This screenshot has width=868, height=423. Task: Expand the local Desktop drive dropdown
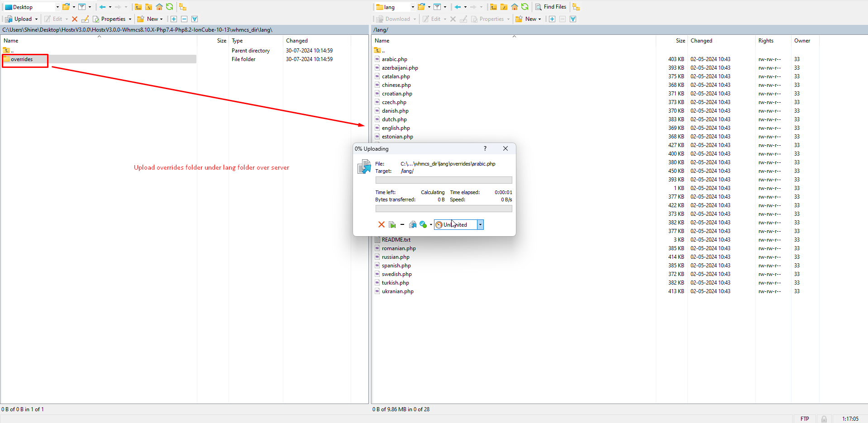tap(57, 7)
